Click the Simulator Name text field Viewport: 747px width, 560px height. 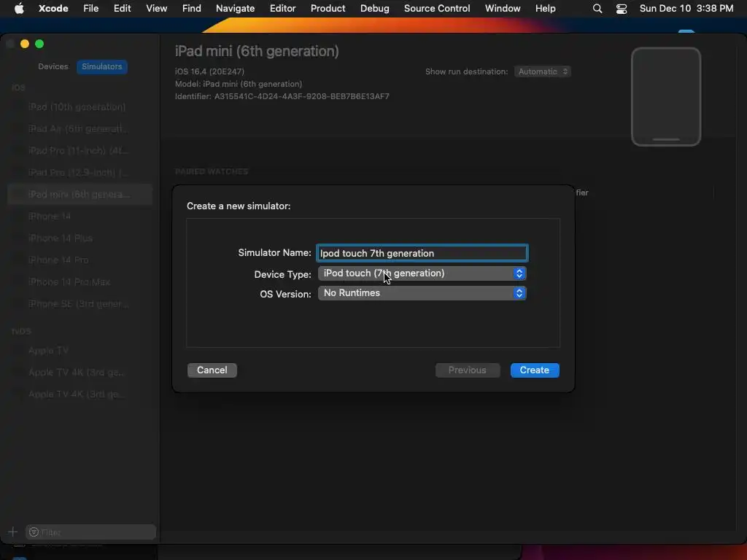422,253
